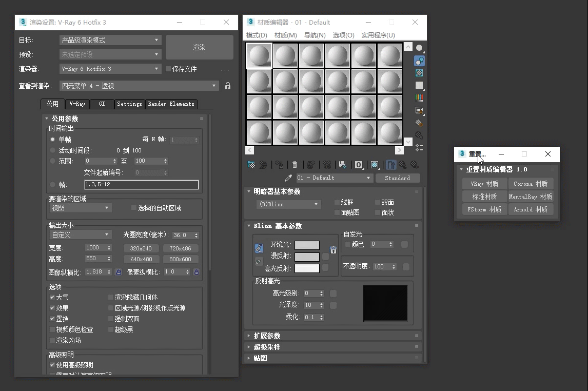
Task: Click the Put to Library icon
Action: (342, 165)
